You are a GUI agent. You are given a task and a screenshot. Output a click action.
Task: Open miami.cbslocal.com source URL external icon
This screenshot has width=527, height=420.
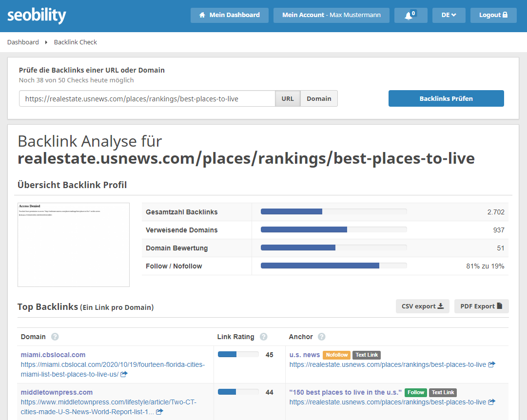click(x=124, y=374)
